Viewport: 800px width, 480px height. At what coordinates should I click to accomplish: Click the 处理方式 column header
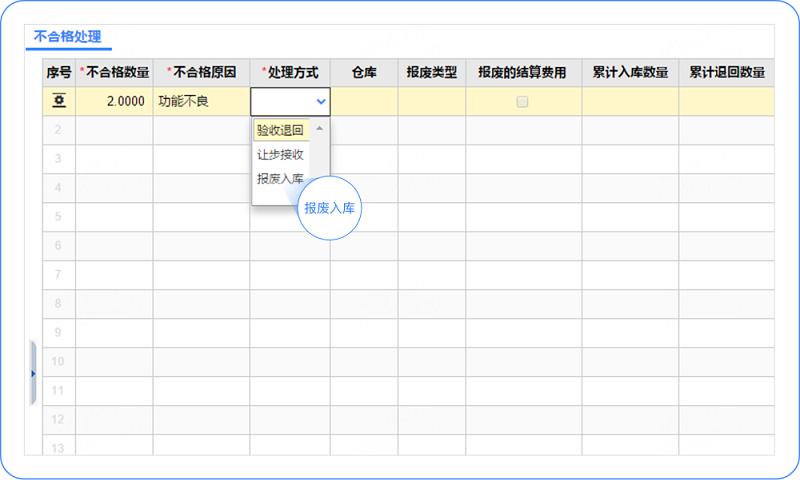290,72
